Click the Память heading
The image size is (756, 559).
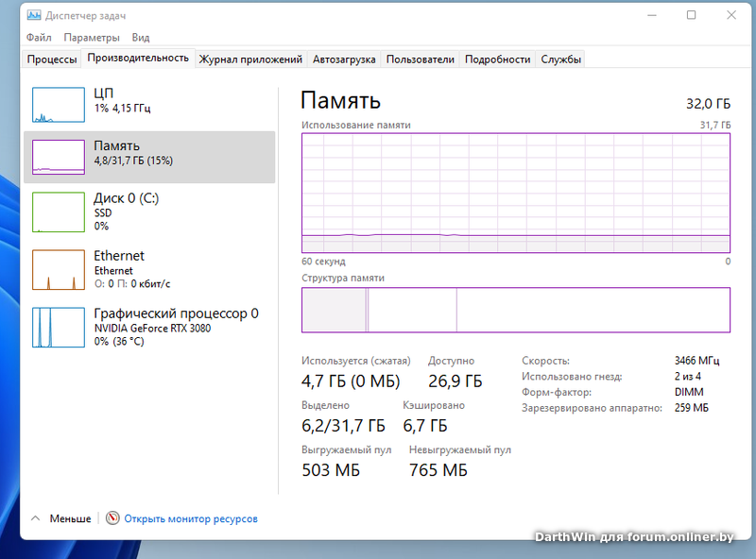click(x=340, y=100)
